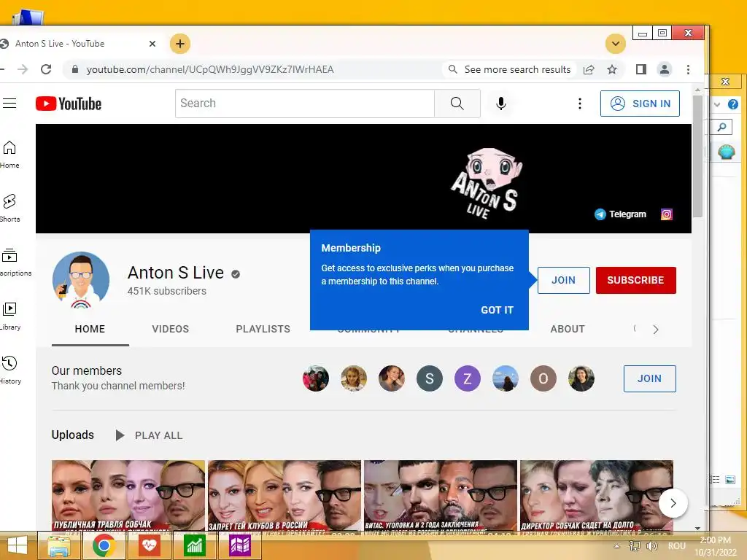Open Shorts in the sidebar
Image resolution: width=747 pixels, height=560 pixels.
(9, 209)
